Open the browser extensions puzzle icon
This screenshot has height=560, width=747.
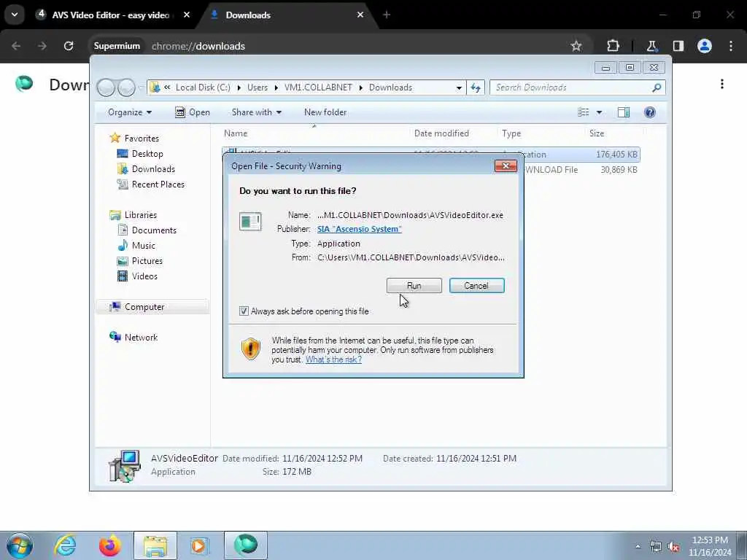coord(613,46)
